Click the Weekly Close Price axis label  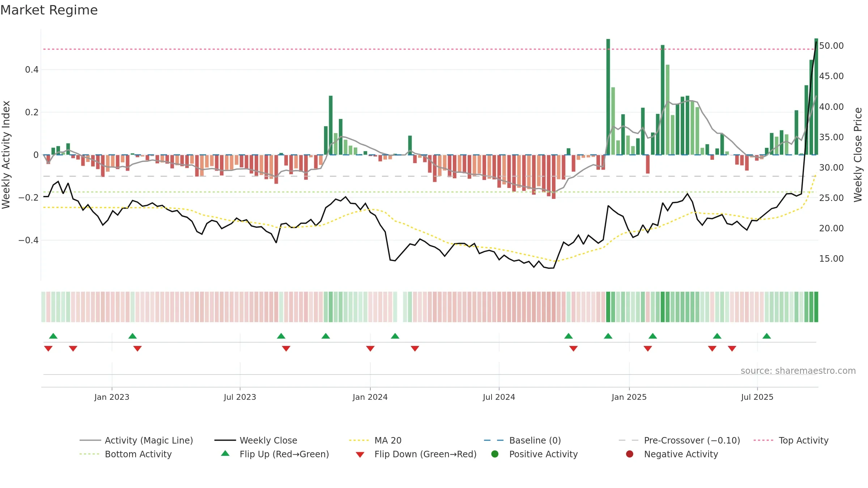click(x=858, y=155)
